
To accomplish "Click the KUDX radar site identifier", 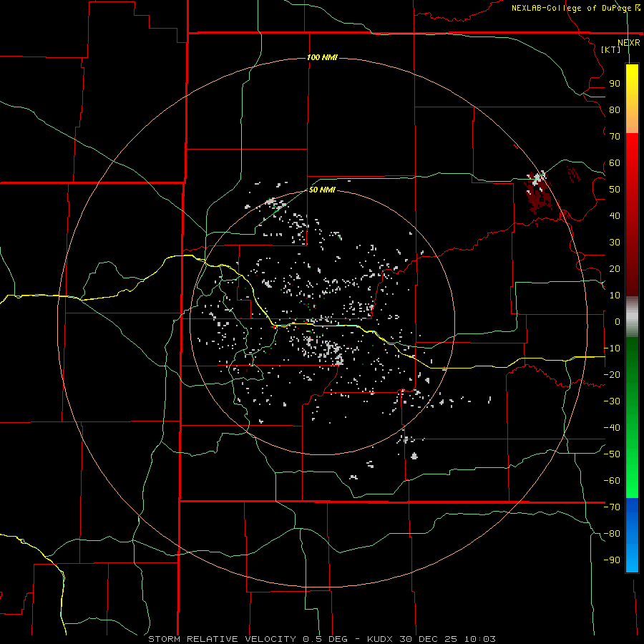I will pyautogui.click(x=381, y=639).
